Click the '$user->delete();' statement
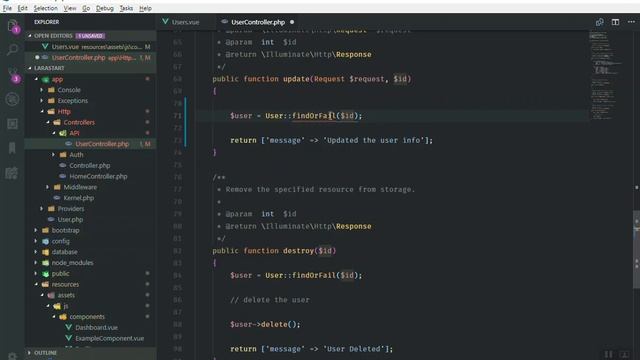Screen dimensions: 640x360 [265, 324]
